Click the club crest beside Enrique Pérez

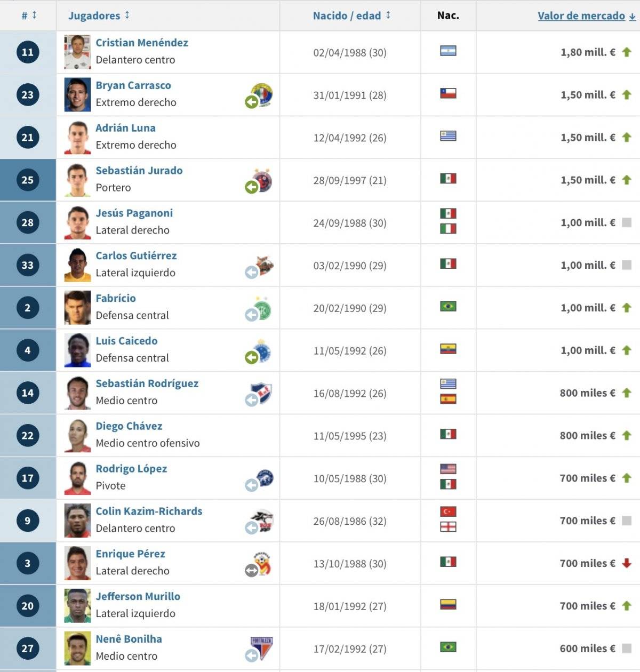coord(262,564)
